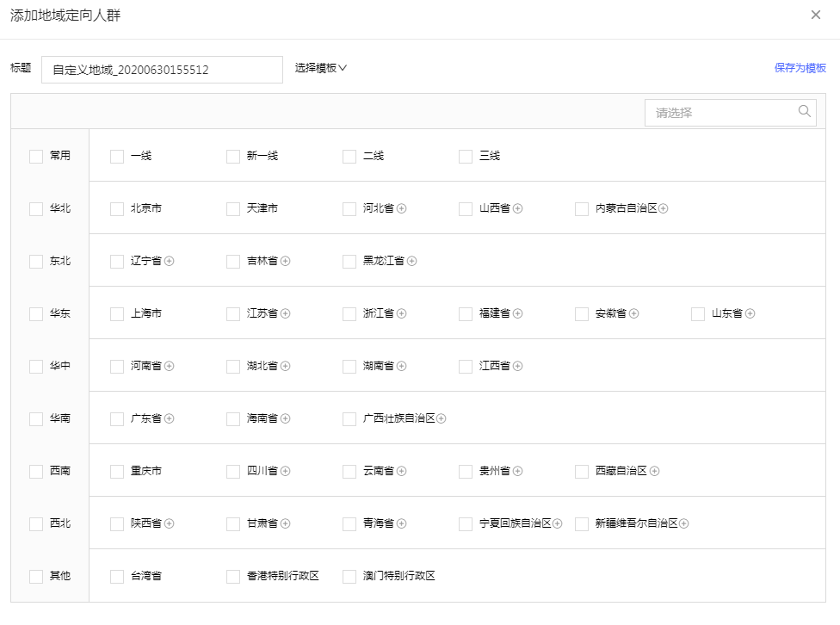The image size is (840, 625).
Task: Close the region targeting dialog
Action: pyautogui.click(x=816, y=15)
